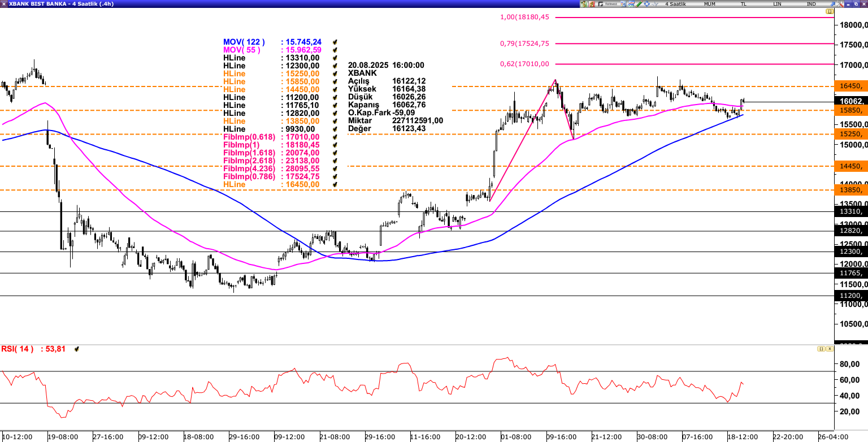Toggle the HLine 16450,00 checkmark

coord(335,185)
